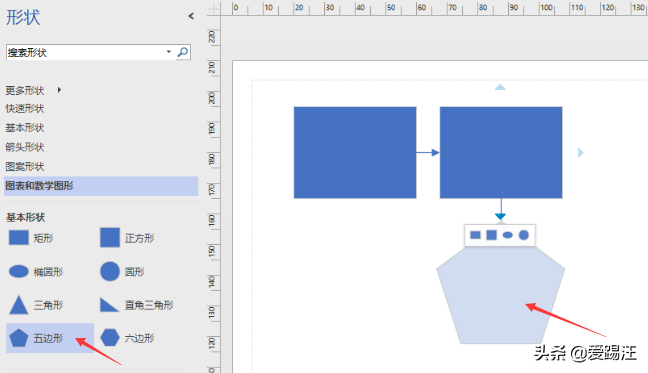Open the 快速形状 stencil
Image resolution: width=648 pixels, height=373 pixels.
[24, 109]
